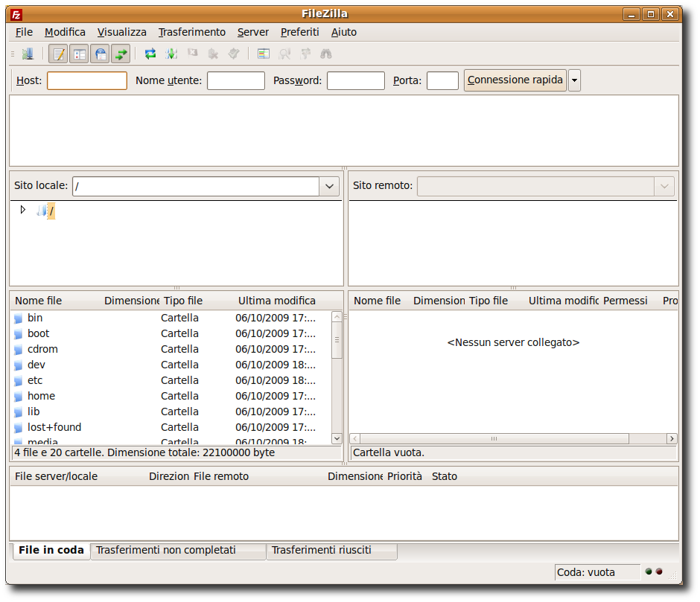Toggle local directory tree view icon
Screen dimensions: 700x602
pos(79,54)
